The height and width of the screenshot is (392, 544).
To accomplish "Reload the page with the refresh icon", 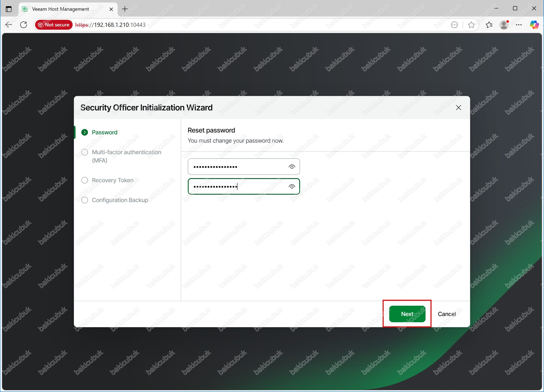I will pos(24,25).
